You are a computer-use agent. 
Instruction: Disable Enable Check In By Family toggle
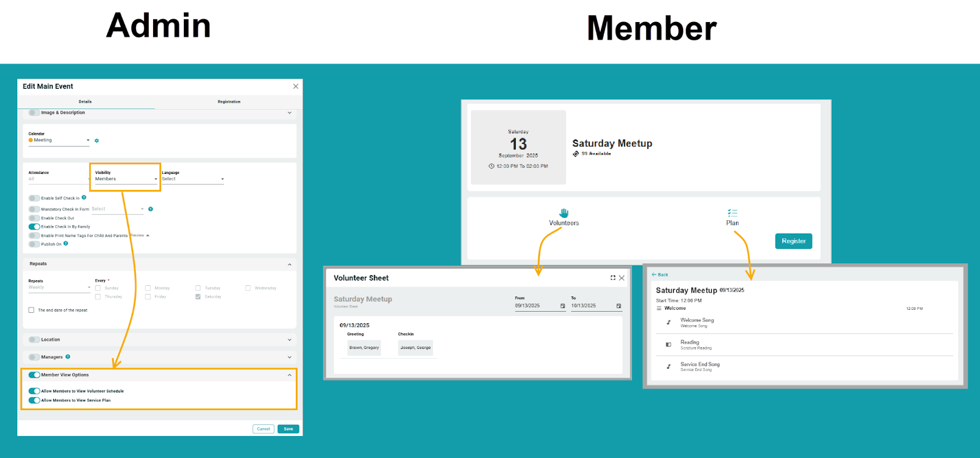click(34, 227)
